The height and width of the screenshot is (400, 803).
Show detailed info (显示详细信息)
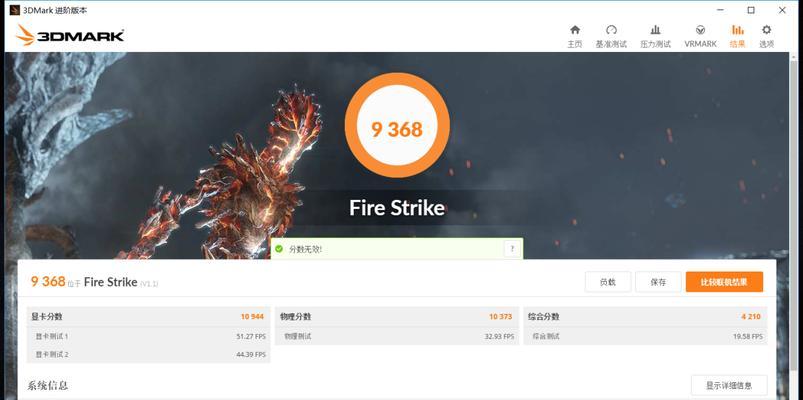pos(729,385)
